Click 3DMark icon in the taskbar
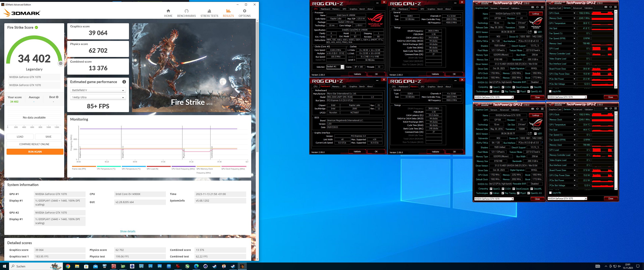The width and height of the screenshot is (644, 270). [242, 266]
